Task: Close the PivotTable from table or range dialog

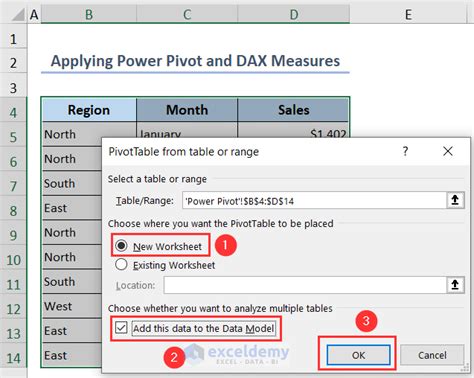Action: 448,151
